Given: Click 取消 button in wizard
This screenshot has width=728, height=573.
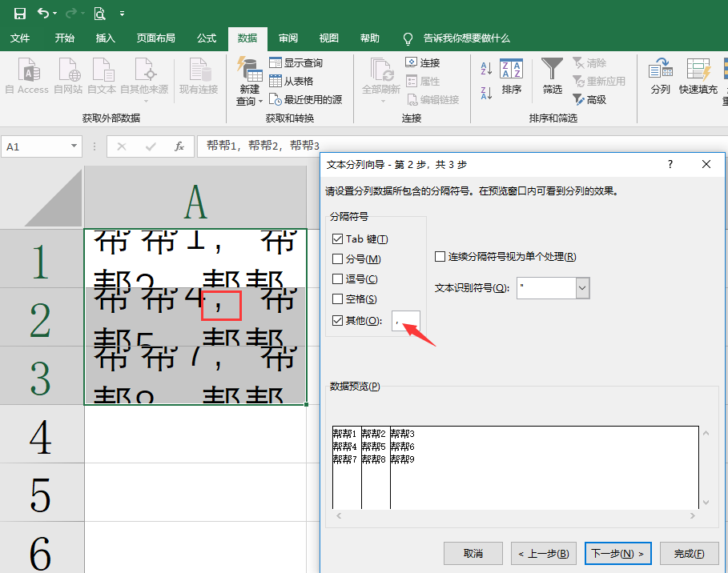Looking at the screenshot, I should (x=473, y=553).
